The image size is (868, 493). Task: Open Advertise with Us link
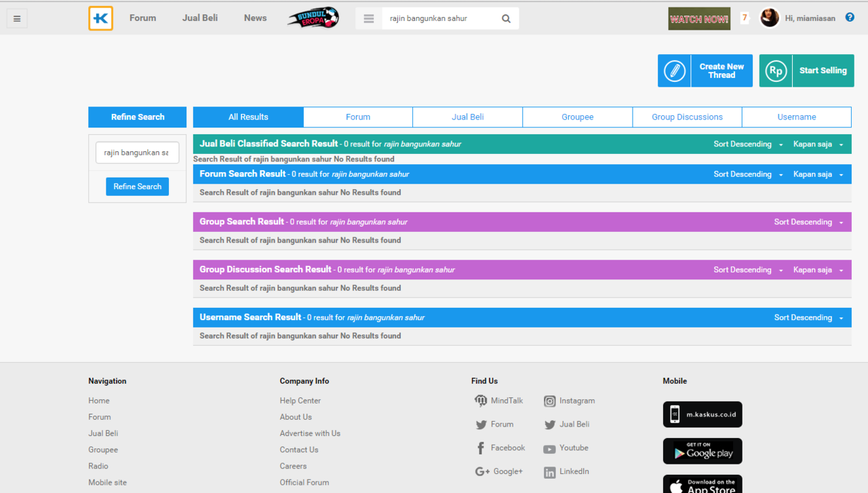(x=310, y=433)
